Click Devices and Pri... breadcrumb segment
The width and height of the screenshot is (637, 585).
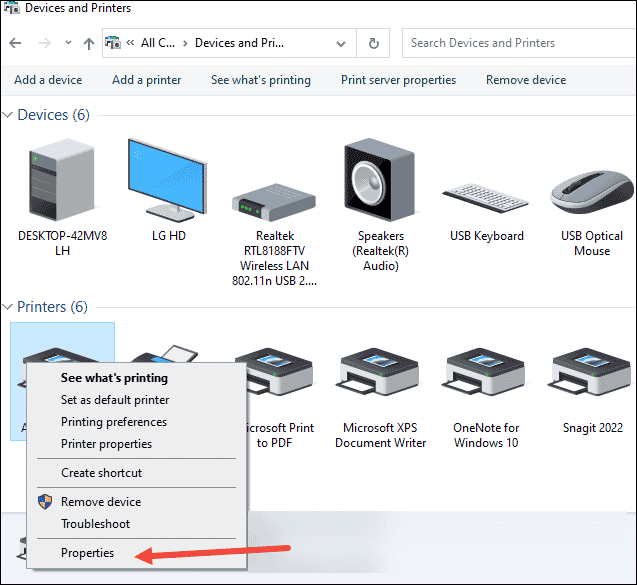coord(239,43)
